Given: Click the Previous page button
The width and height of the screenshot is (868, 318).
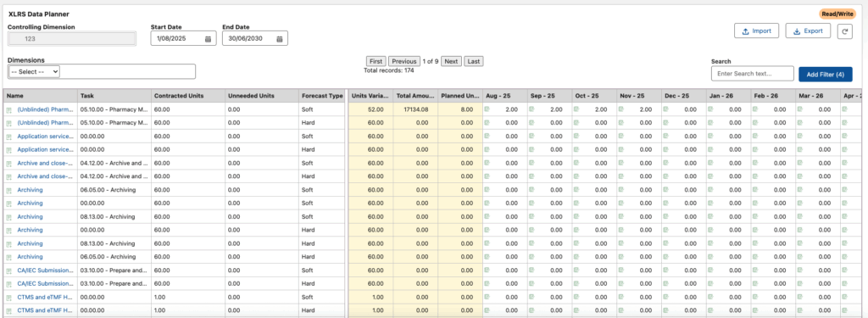Looking at the screenshot, I should click(x=404, y=62).
